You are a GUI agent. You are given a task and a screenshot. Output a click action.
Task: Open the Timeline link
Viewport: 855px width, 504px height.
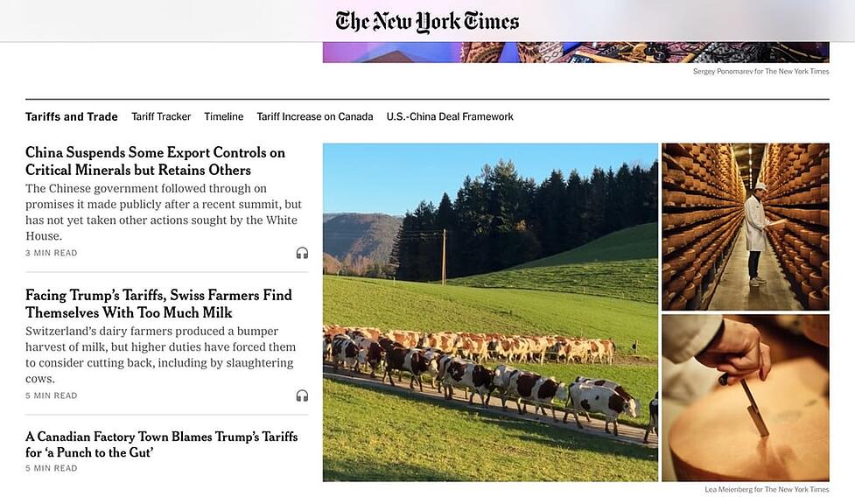224,116
